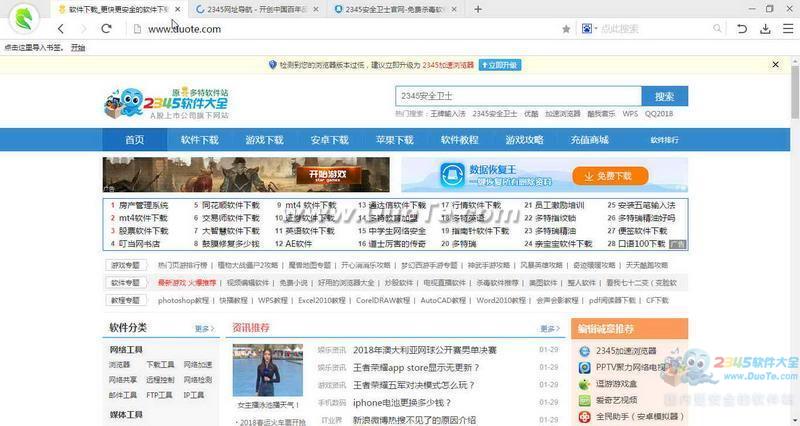800x426 pixels.
Task: Open the AutoCAD教程 link
Action: pyautogui.click(x=443, y=300)
